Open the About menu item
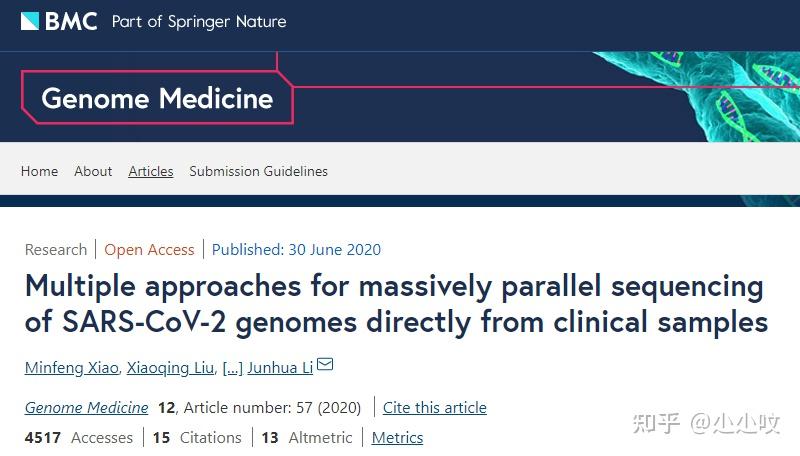 (93, 171)
